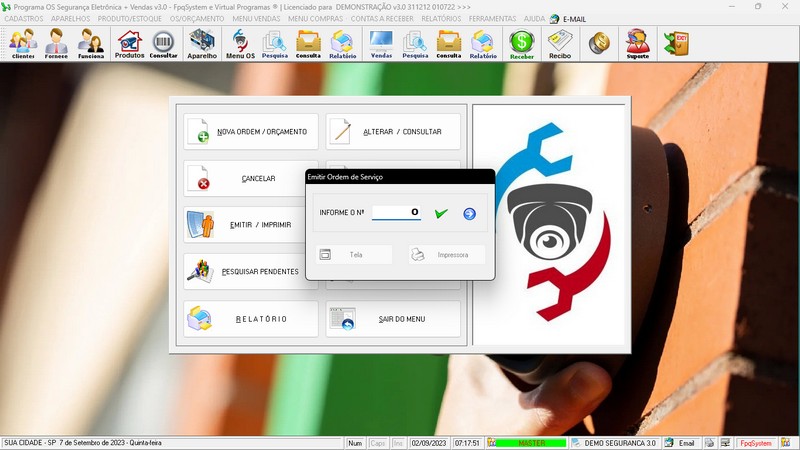Click the FpqSystem status bar label
The width and height of the screenshot is (800, 450).
pos(756,443)
